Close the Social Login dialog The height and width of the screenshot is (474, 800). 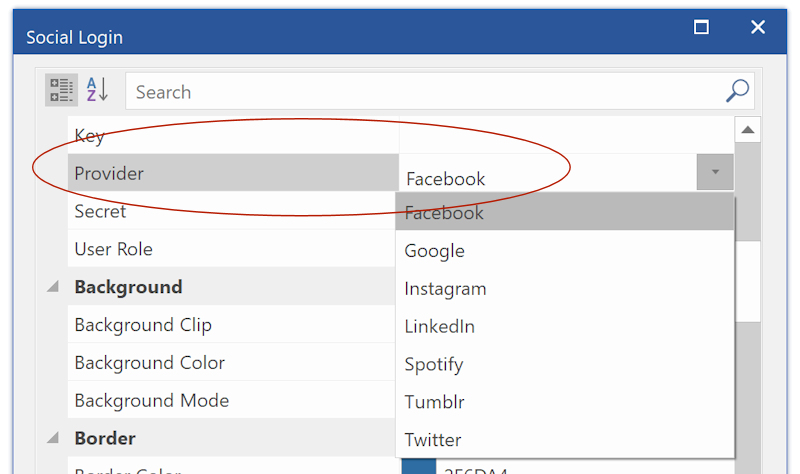758,27
